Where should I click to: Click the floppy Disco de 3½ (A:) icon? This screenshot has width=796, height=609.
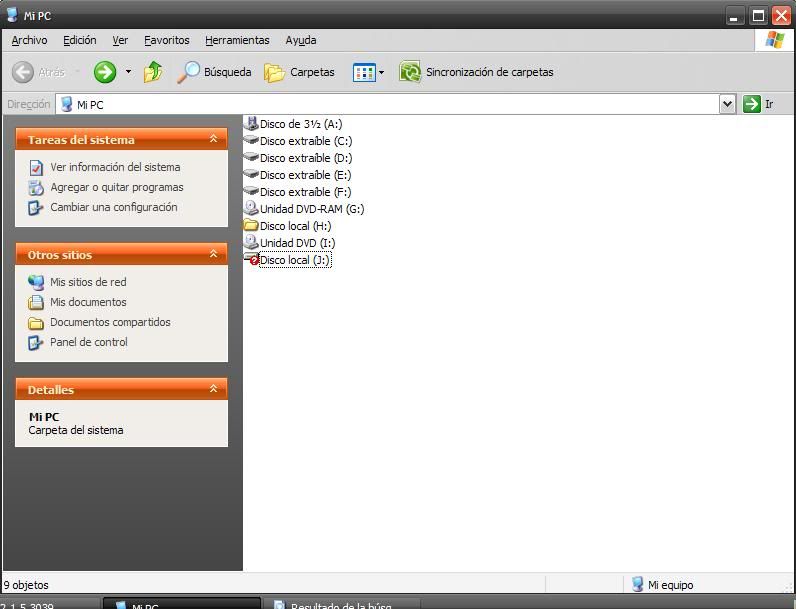pos(251,123)
